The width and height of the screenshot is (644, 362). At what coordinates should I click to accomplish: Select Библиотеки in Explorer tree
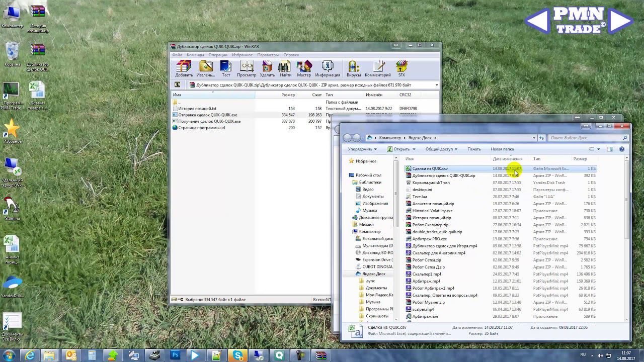tap(370, 183)
